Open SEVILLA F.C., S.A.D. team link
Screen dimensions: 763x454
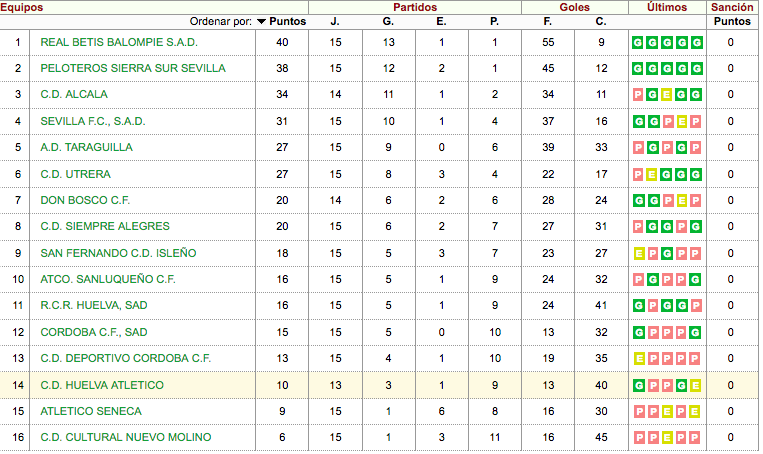[93, 121]
